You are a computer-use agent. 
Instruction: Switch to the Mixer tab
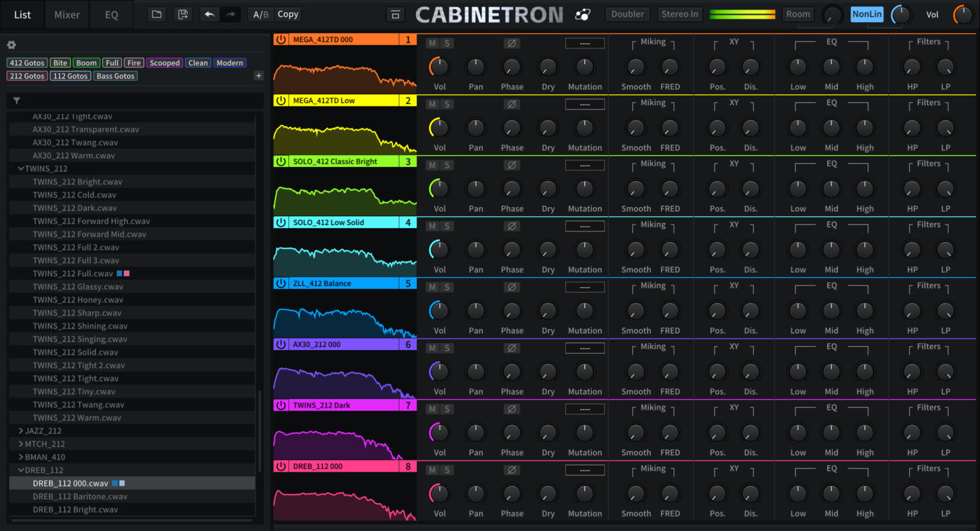(67, 15)
